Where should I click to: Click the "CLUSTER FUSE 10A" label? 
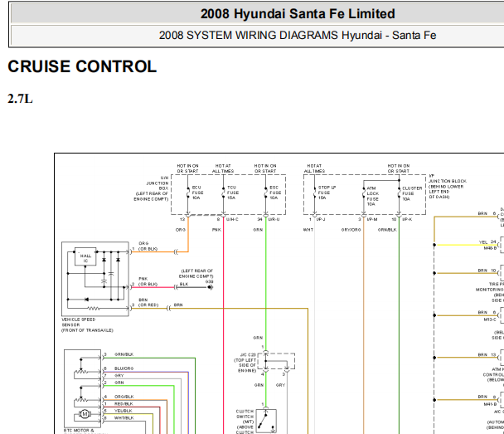point(412,193)
